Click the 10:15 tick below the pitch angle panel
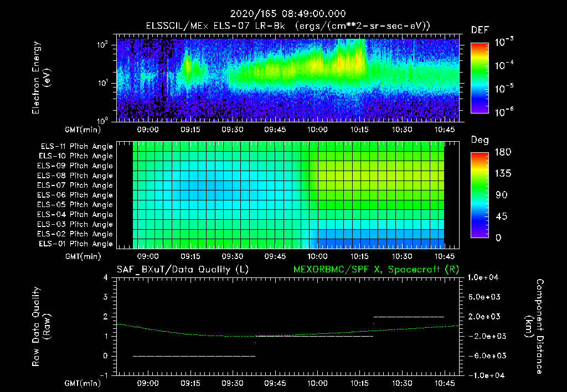 pyautogui.click(x=360, y=256)
